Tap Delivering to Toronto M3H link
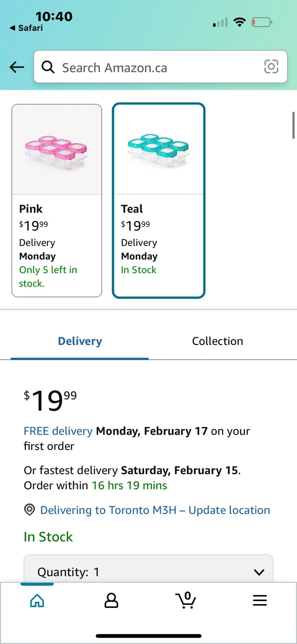 155,510
